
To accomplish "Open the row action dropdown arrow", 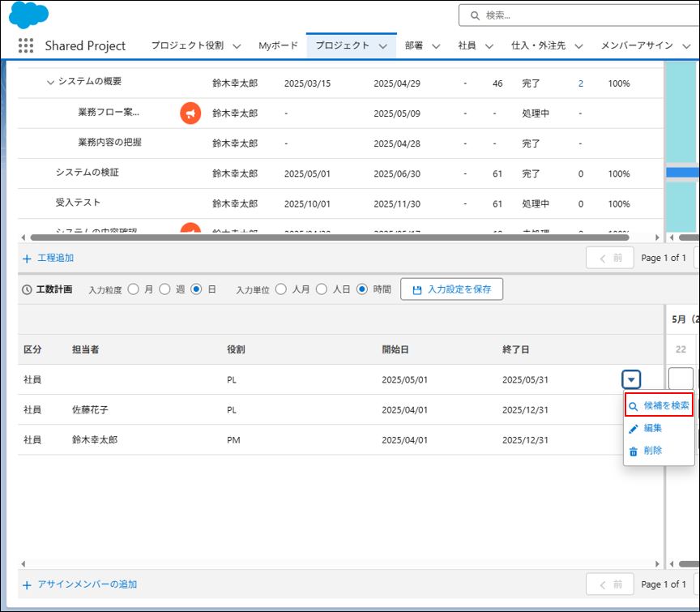I will (632, 379).
